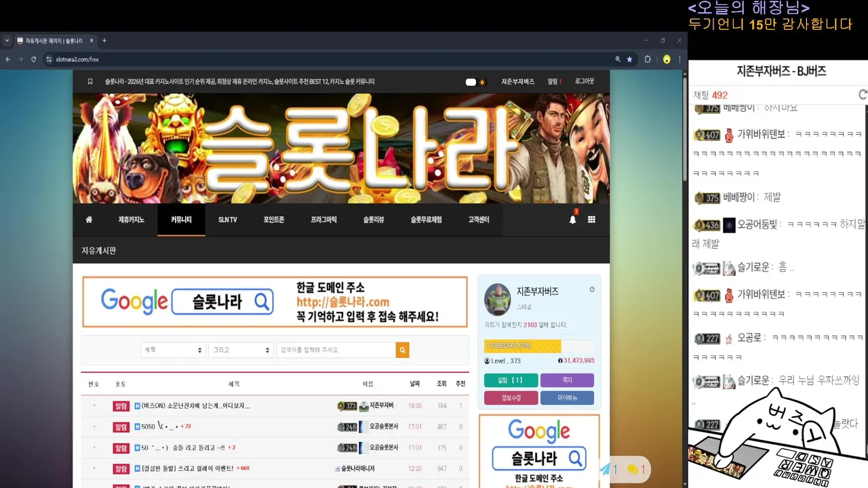Click the 31,473,983 points value
Viewport: 868px width, 488px height.
578,361
